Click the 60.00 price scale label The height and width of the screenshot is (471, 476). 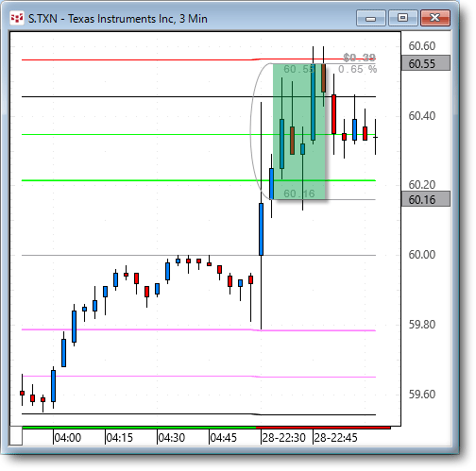pyautogui.click(x=422, y=254)
